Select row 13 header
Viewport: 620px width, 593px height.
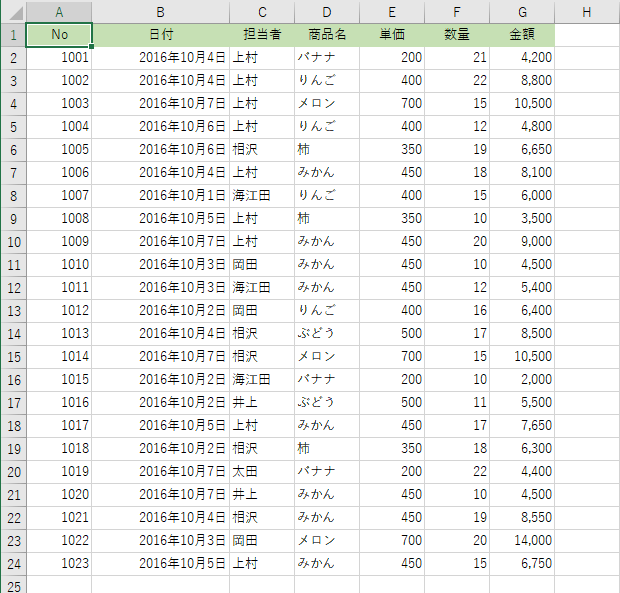pyautogui.click(x=14, y=311)
